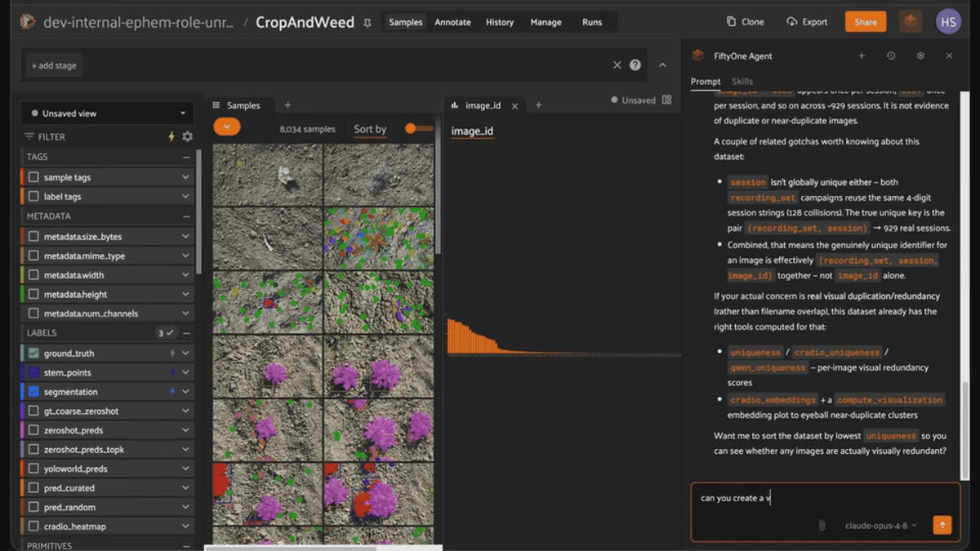
Task: Add a new panel next to Samples tab
Action: point(287,105)
